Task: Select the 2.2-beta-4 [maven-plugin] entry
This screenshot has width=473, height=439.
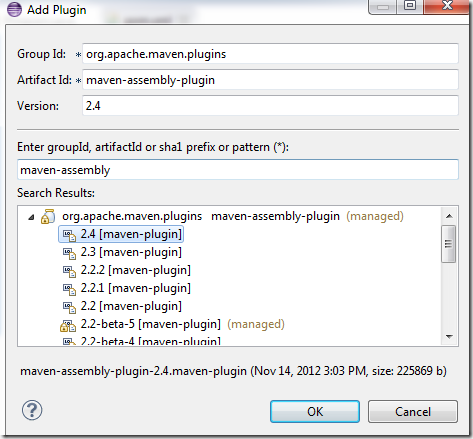Action: coord(150,341)
